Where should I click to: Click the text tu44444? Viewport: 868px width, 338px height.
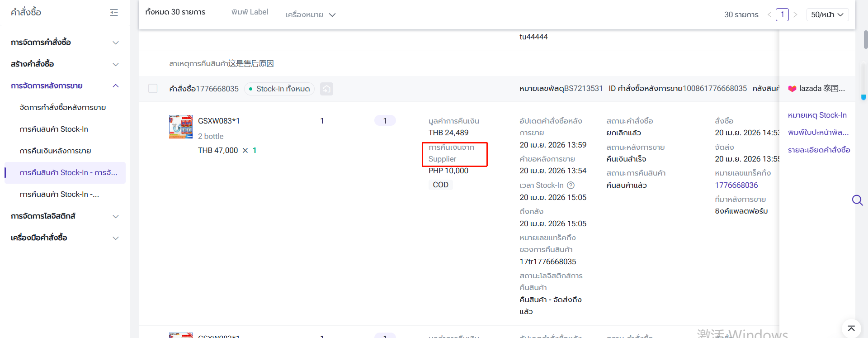coord(533,37)
